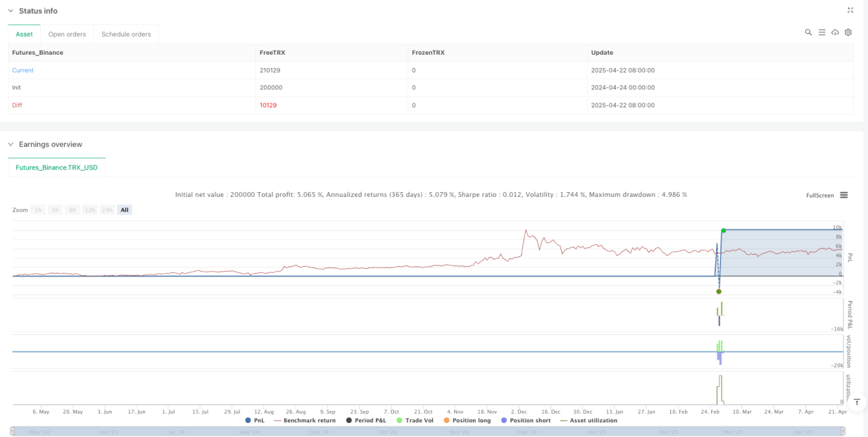This screenshot has width=868, height=437.
Task: Open the list view hamburger icon above table
Action: (822, 32)
